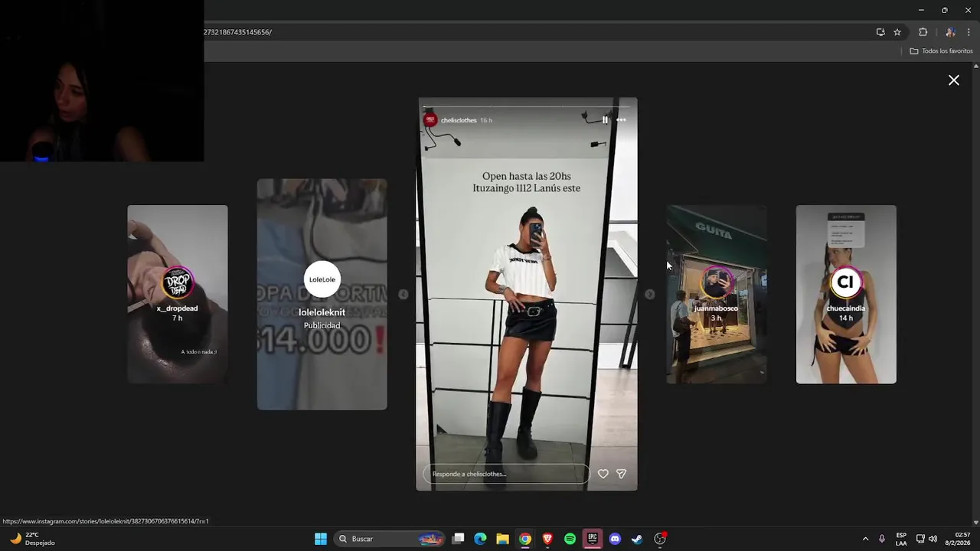Expand the system tray hidden icons chevron
The image size is (980, 551).
pos(865,539)
